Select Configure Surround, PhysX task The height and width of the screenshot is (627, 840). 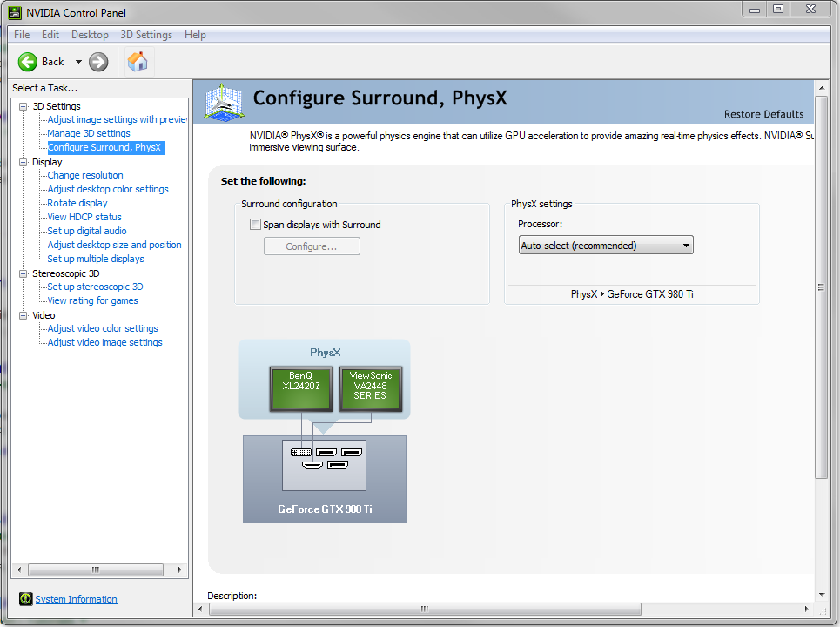coord(104,147)
